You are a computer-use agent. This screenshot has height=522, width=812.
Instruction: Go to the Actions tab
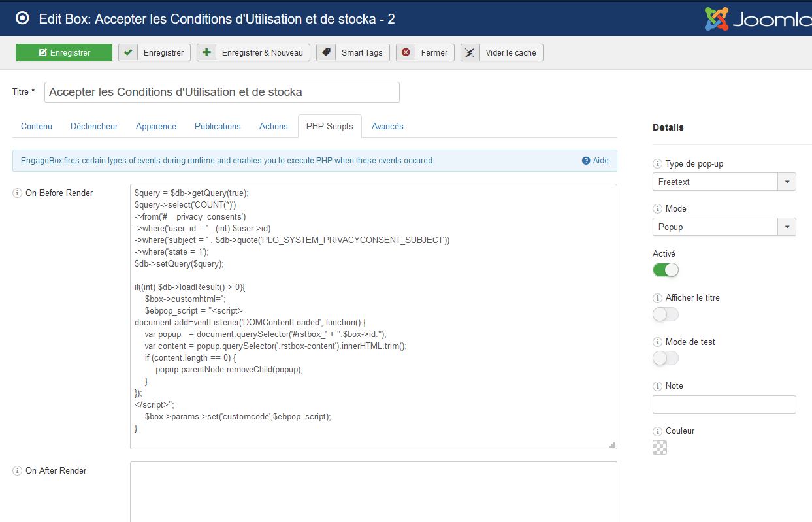click(x=274, y=126)
